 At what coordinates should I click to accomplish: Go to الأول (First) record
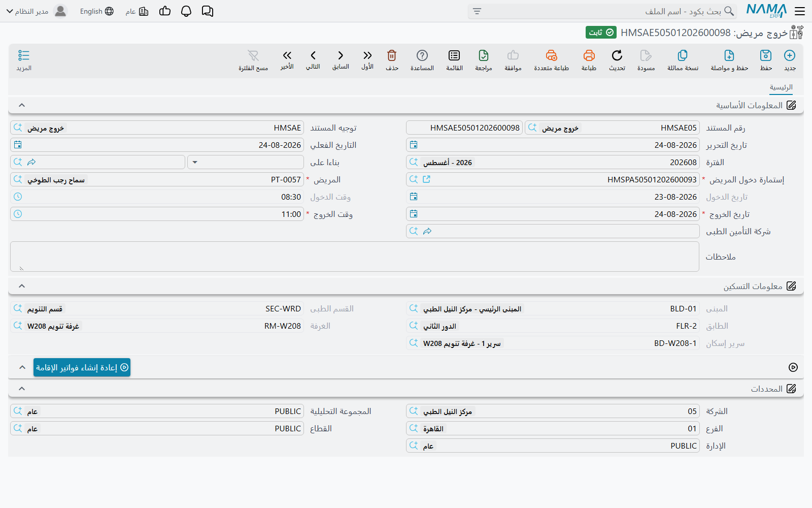367,55
